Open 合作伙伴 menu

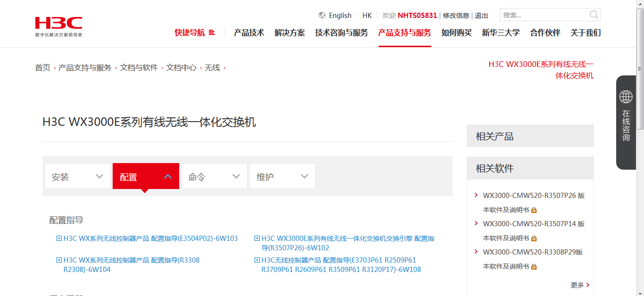tap(545, 33)
